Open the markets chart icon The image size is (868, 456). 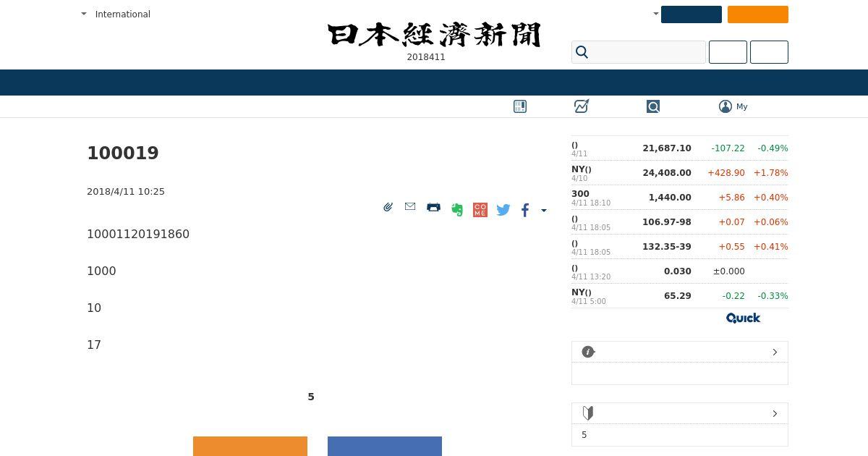(582, 106)
